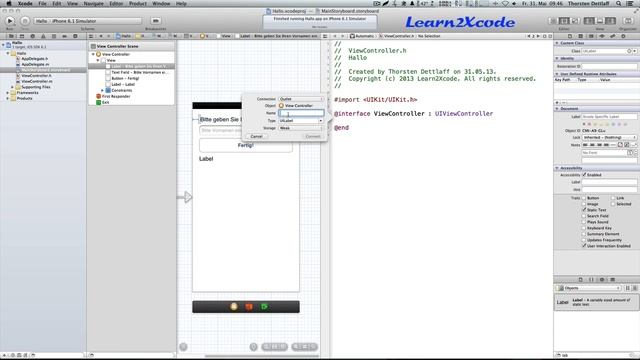
Task: Show the Attributes inspector
Action: (x=602, y=36)
